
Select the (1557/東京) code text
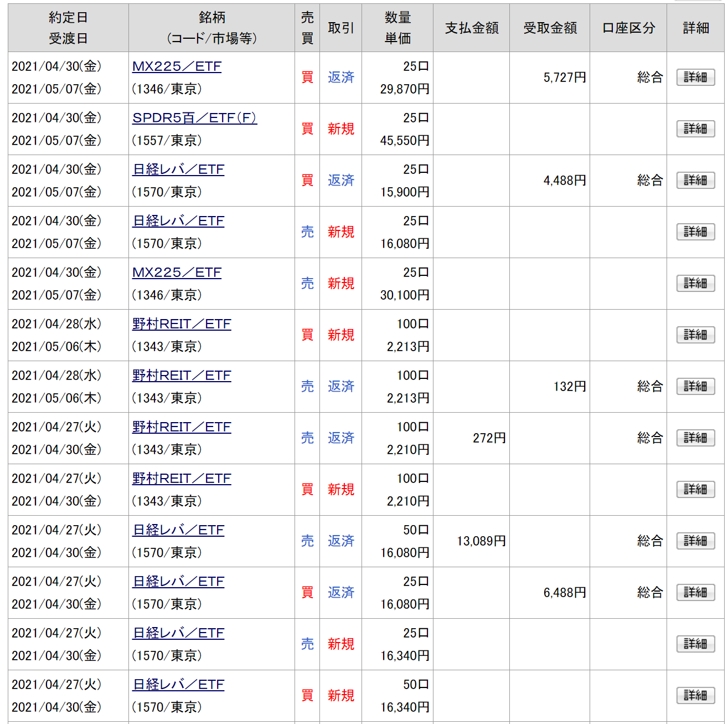(167, 141)
